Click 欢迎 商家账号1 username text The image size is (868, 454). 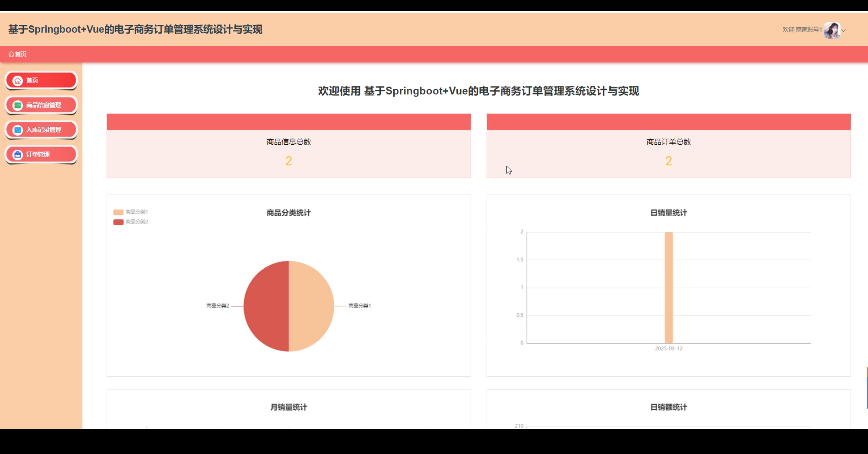(802, 30)
